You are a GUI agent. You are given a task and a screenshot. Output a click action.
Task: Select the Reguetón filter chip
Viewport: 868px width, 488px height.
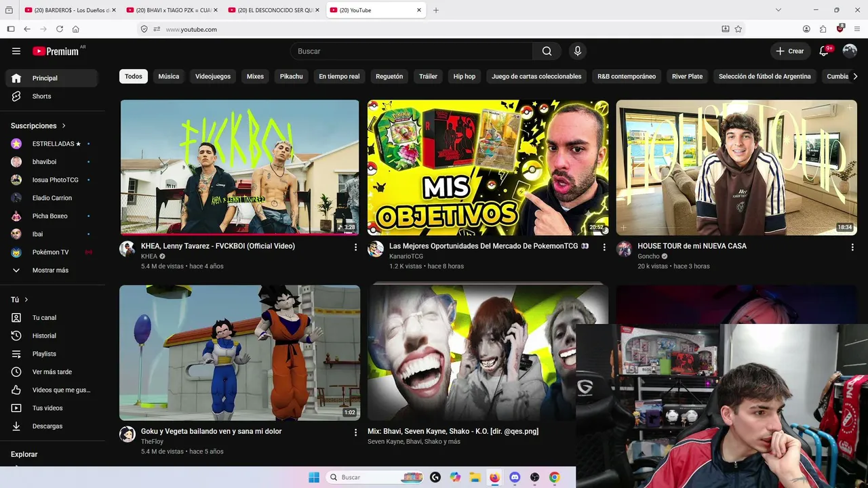pyautogui.click(x=389, y=77)
